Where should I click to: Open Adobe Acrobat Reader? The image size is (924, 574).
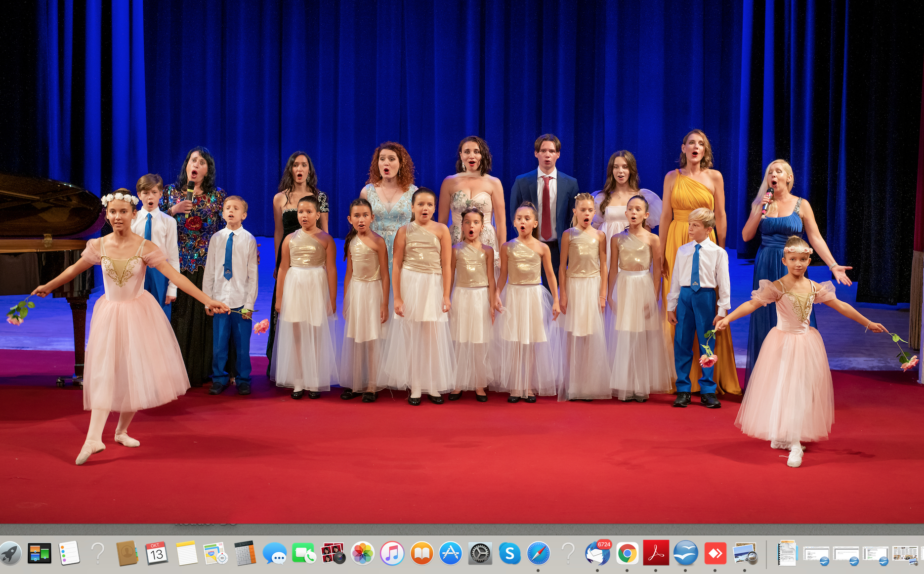pyautogui.click(x=656, y=553)
